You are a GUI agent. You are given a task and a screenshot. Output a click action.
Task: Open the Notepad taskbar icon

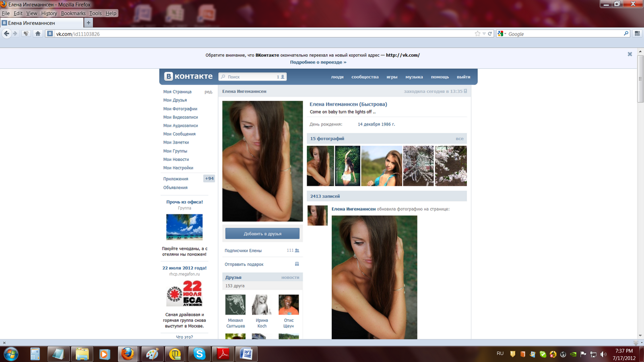(59, 354)
